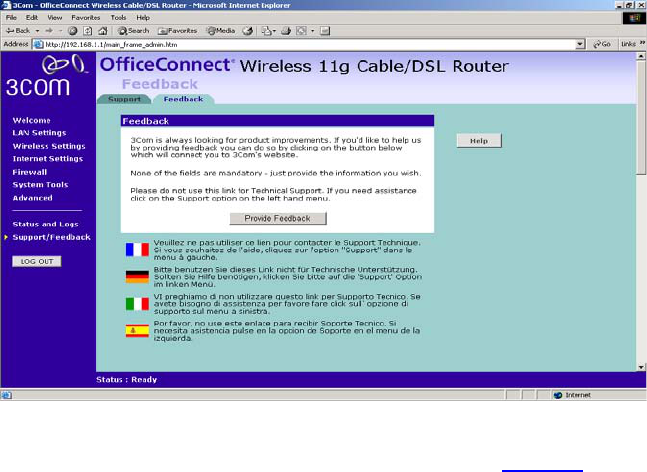The height and width of the screenshot is (472, 647).
Task: Open the Help menu in the menu bar
Action: (143, 18)
